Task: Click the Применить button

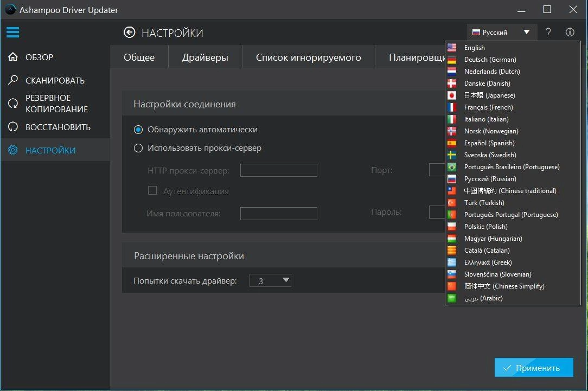Action: pyautogui.click(x=534, y=368)
